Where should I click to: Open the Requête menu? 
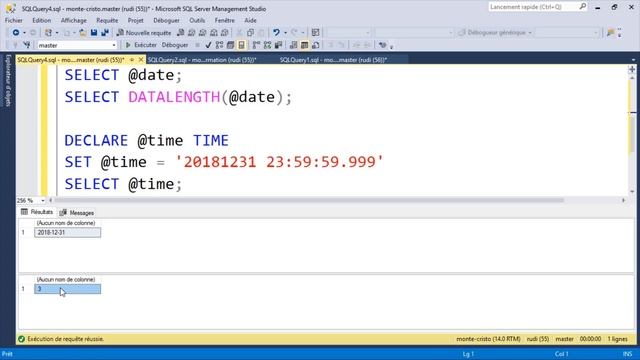tap(107, 20)
